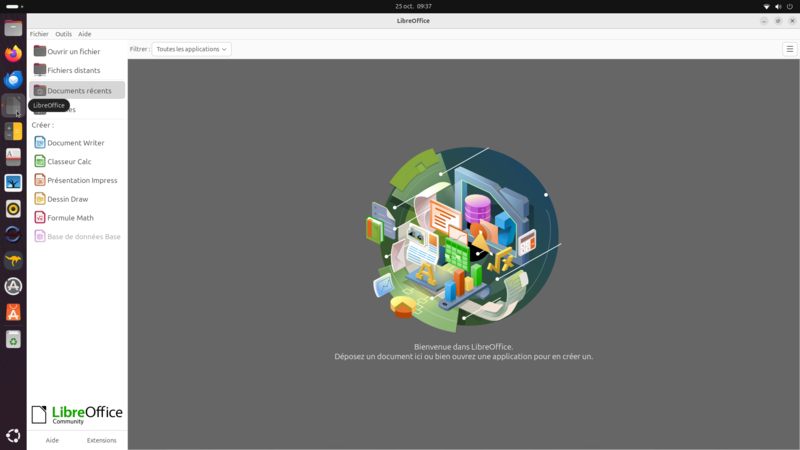Click the LibreOffice Community logo
The width and height of the screenshot is (800, 450).
pos(77,415)
